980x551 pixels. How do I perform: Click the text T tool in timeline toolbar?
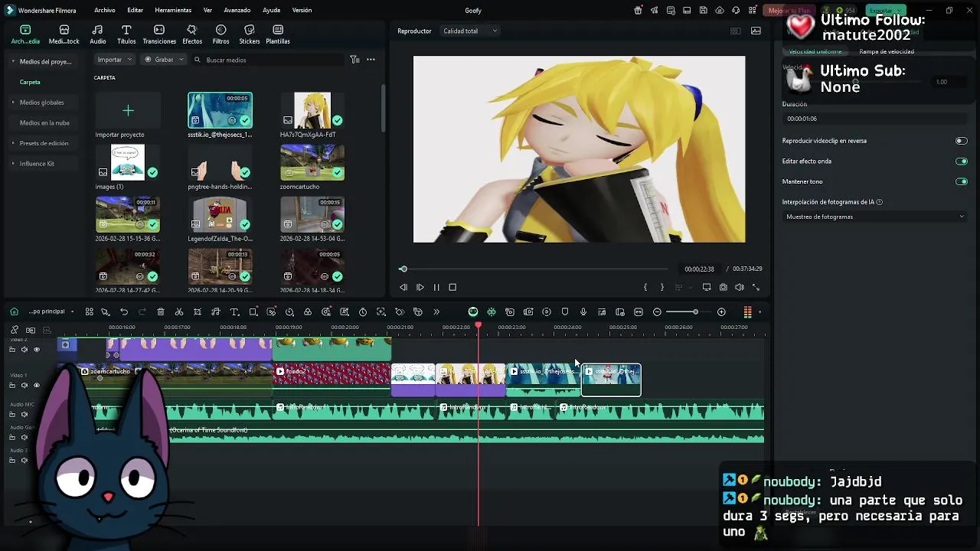tap(234, 312)
